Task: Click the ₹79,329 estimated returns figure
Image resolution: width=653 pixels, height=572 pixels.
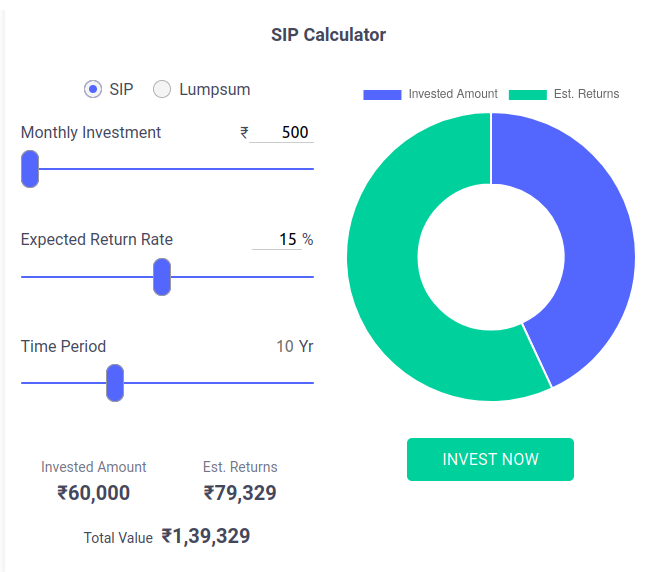Action: 240,493
